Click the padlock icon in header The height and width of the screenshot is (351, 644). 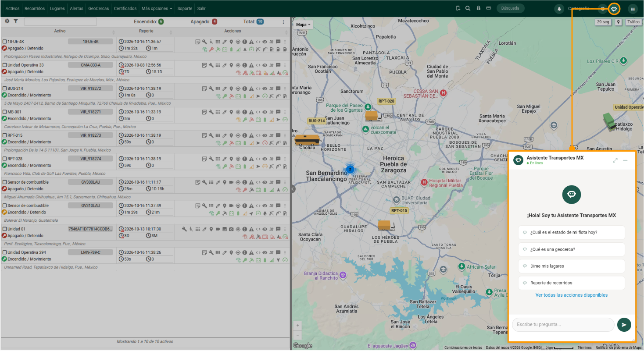click(479, 8)
